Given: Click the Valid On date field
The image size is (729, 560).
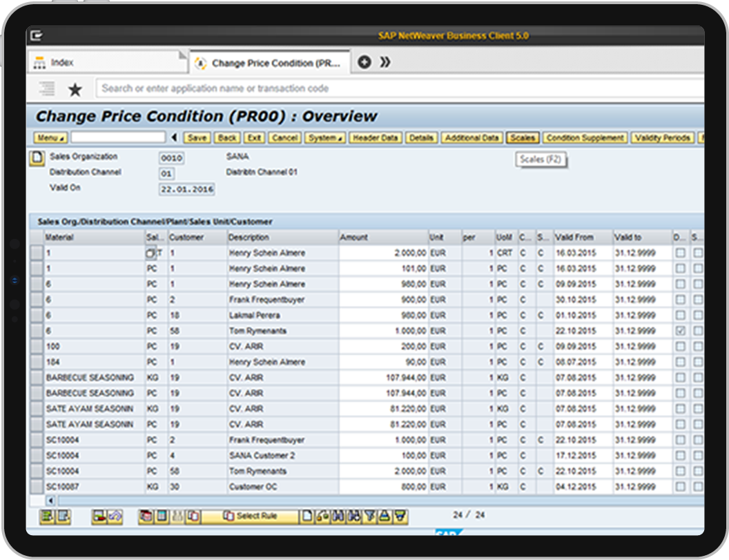Looking at the screenshot, I should [x=187, y=189].
